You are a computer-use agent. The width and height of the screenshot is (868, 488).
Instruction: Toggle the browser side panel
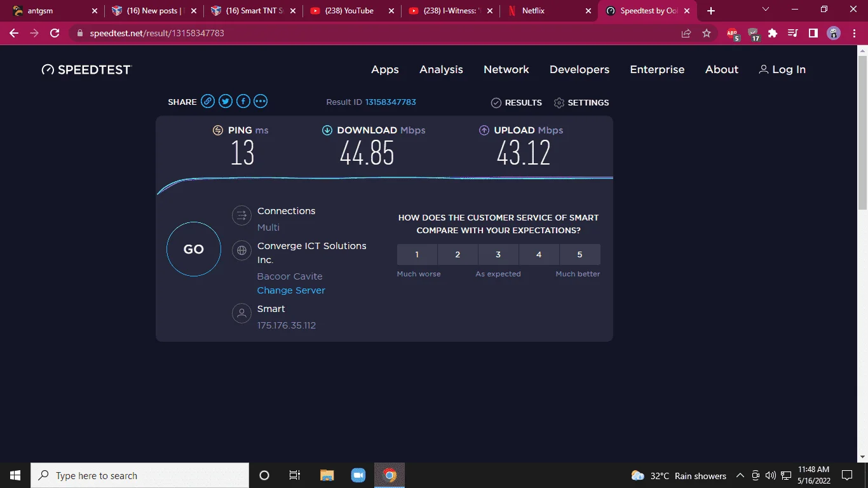(x=813, y=33)
